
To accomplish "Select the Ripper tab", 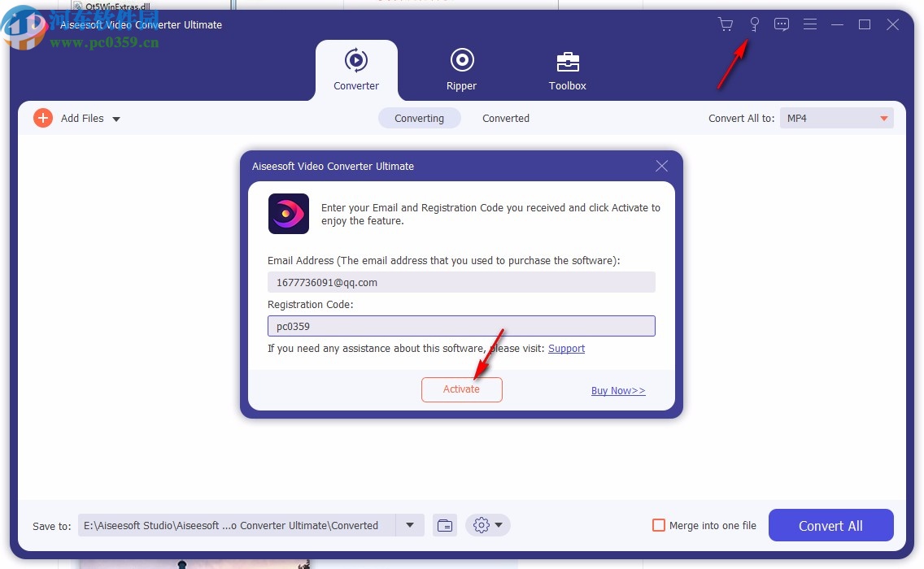I will 461,71.
